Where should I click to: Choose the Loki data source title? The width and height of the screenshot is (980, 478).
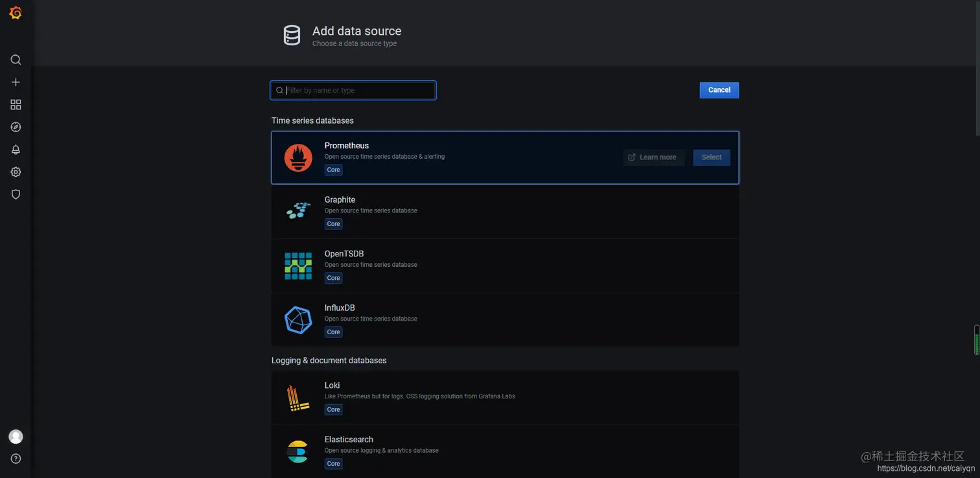[x=332, y=385]
